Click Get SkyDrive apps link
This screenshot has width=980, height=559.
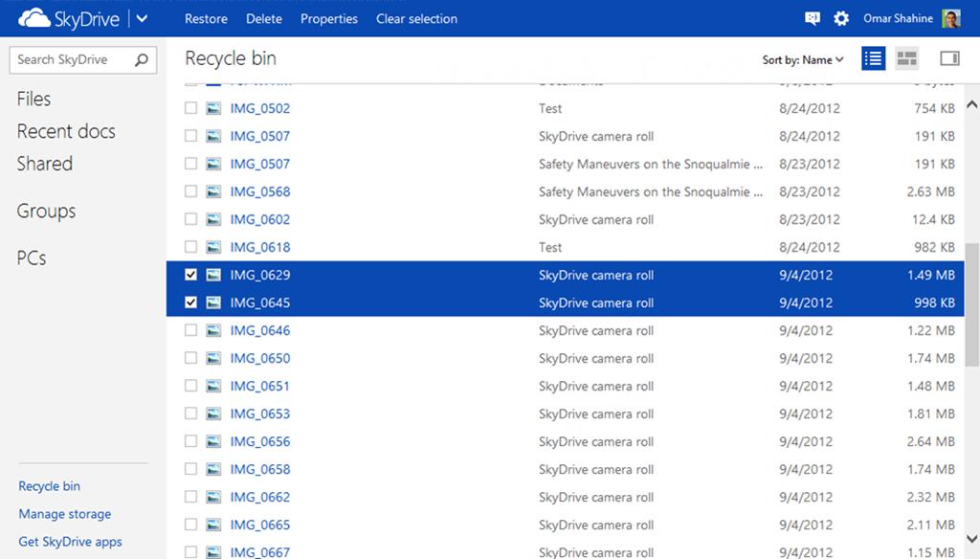point(70,542)
